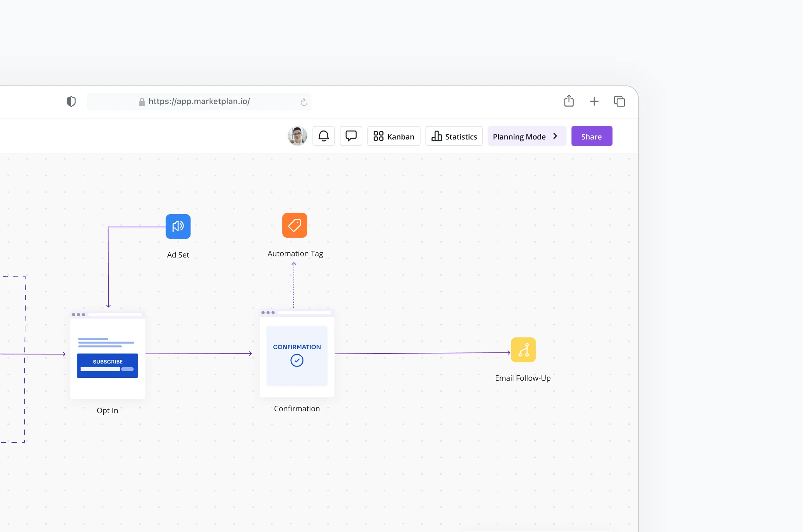Select the orange Automation Tag node
The height and width of the screenshot is (532, 803).
click(x=295, y=225)
